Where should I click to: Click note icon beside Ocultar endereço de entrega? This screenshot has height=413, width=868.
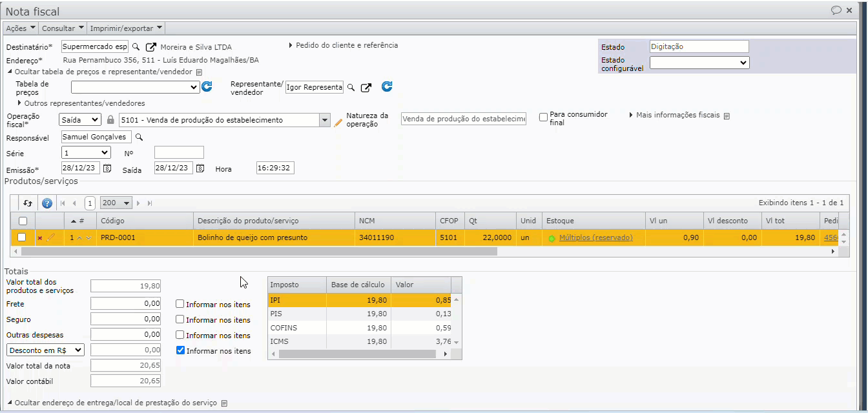(224, 403)
